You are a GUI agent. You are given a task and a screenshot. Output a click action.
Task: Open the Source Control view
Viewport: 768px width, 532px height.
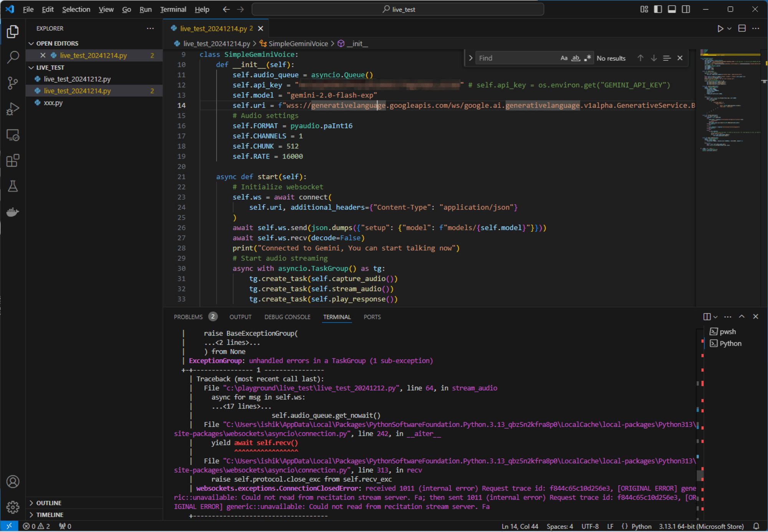(13, 83)
